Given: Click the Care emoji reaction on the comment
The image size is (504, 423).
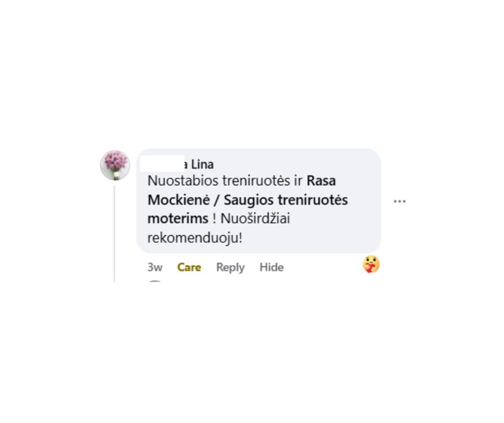Looking at the screenshot, I should click(371, 264).
